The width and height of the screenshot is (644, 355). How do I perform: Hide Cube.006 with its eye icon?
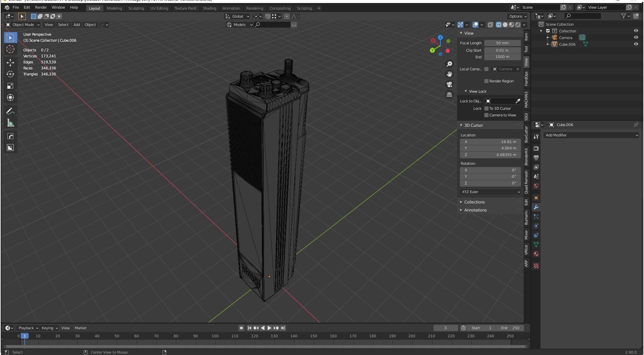click(x=636, y=44)
